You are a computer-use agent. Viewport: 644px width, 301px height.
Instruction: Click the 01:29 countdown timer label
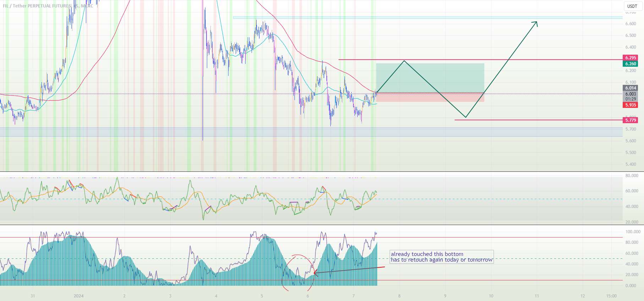point(631,99)
